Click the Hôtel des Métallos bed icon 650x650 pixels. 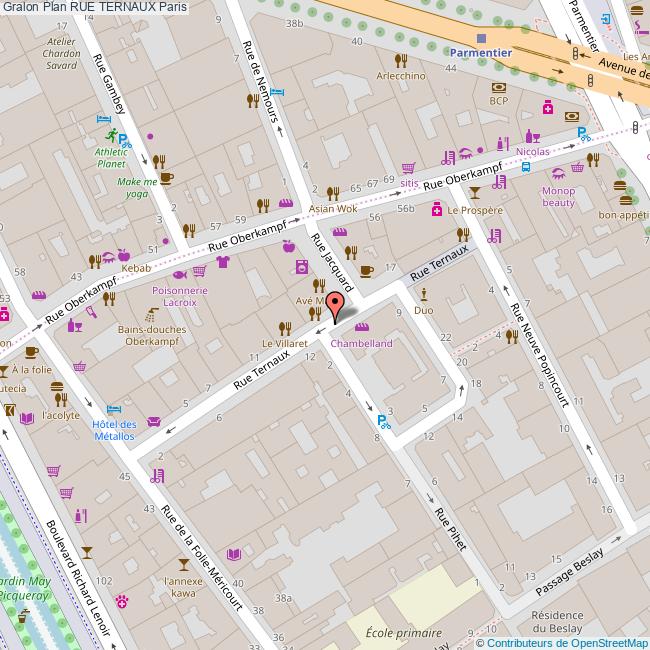tap(114, 409)
